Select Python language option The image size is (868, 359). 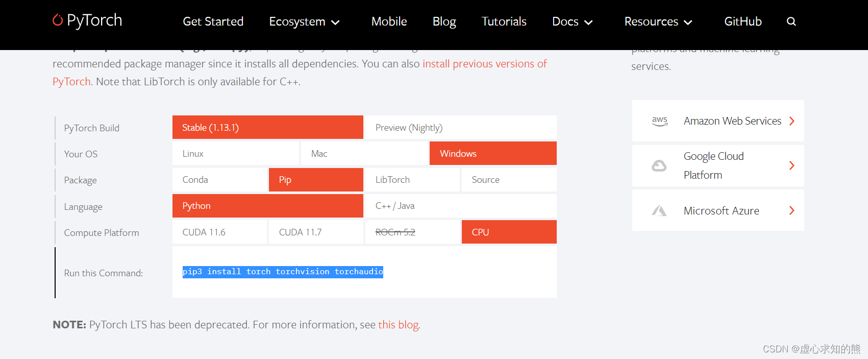click(x=268, y=206)
